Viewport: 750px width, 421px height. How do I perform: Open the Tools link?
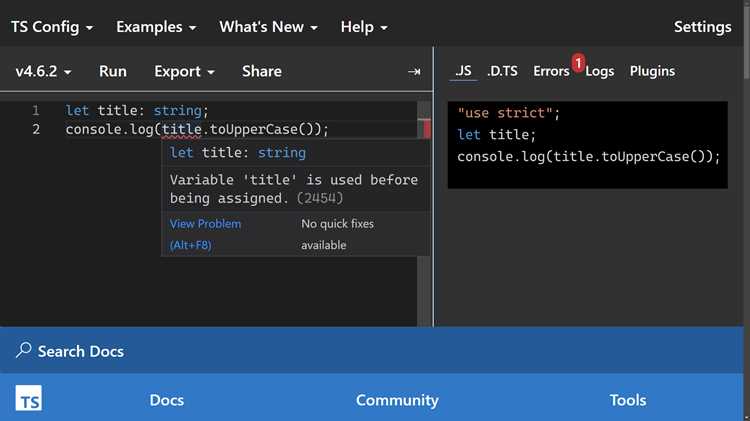628,400
